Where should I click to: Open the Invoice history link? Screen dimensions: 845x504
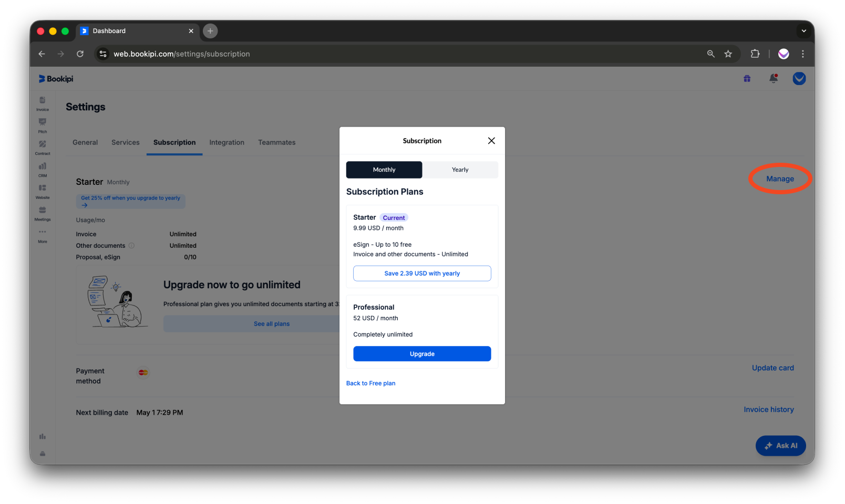769,409
